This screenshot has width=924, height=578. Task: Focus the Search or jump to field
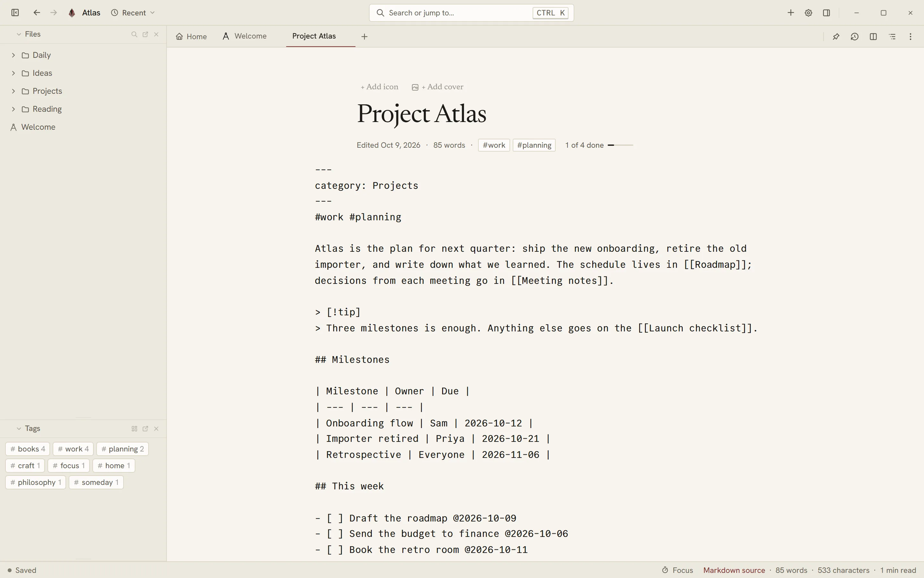(x=471, y=13)
